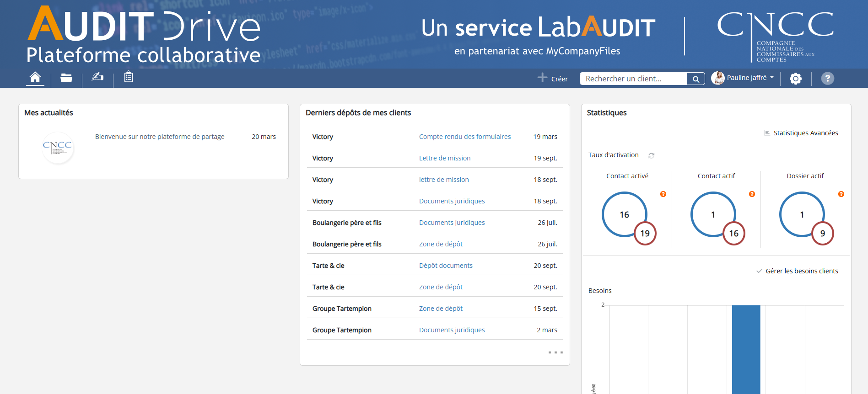The width and height of the screenshot is (868, 394).
Task: Click Tarte & cie name in Dépôt documents row
Action: 328,266
